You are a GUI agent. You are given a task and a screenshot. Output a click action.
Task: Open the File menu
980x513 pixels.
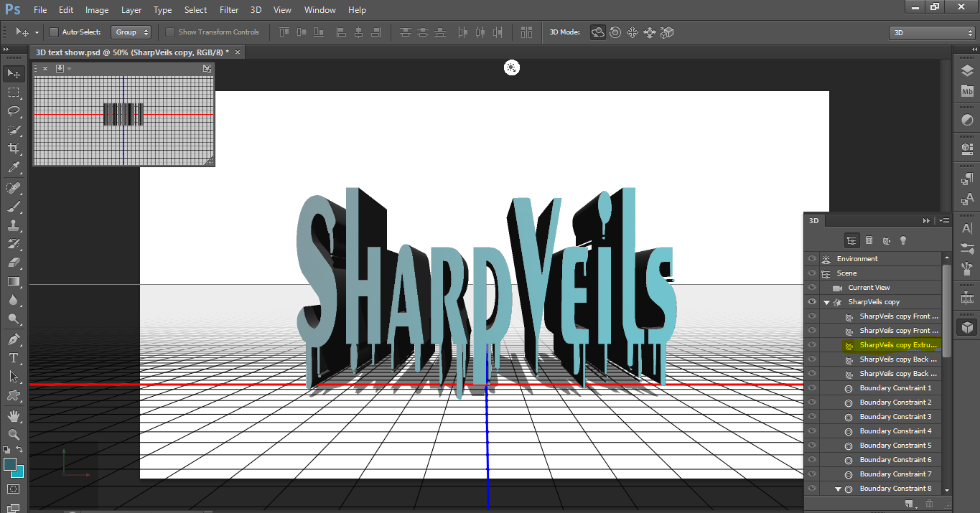(40, 10)
